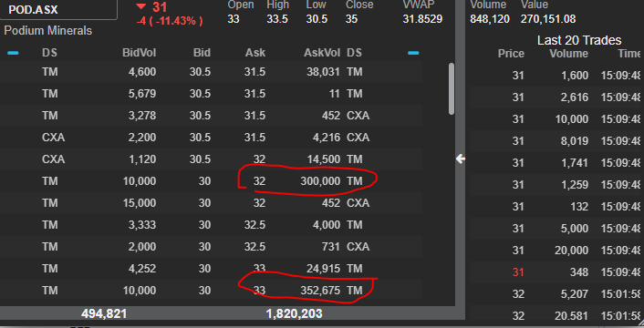Screen dimensions: 644x328
Task: Select the 4,600 bid volume top row
Action: [211, 72]
